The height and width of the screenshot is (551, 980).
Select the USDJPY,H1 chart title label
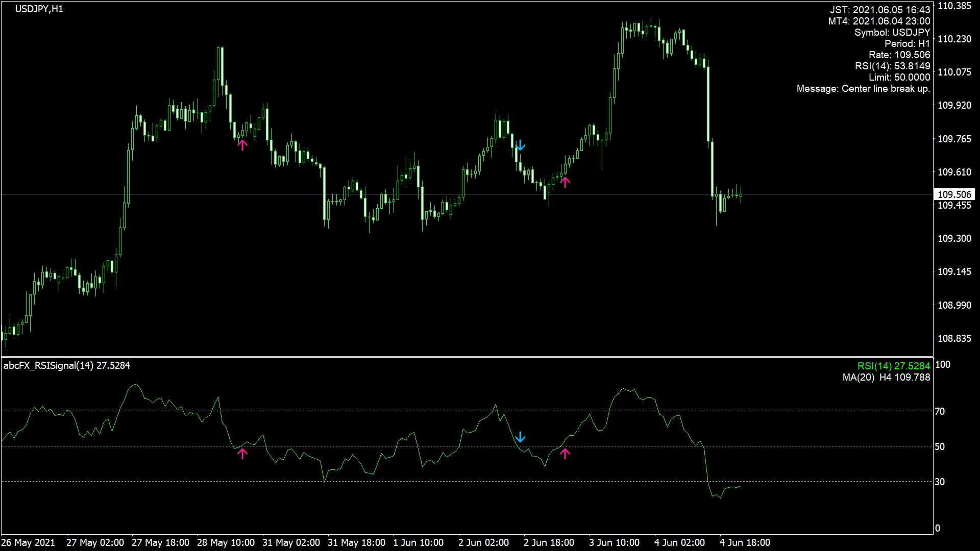[x=39, y=9]
